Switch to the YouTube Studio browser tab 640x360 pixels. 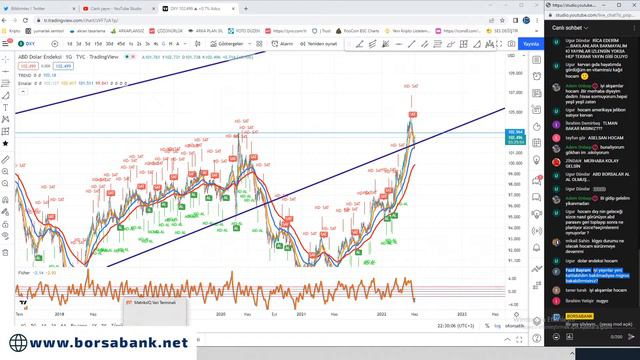pos(118,8)
